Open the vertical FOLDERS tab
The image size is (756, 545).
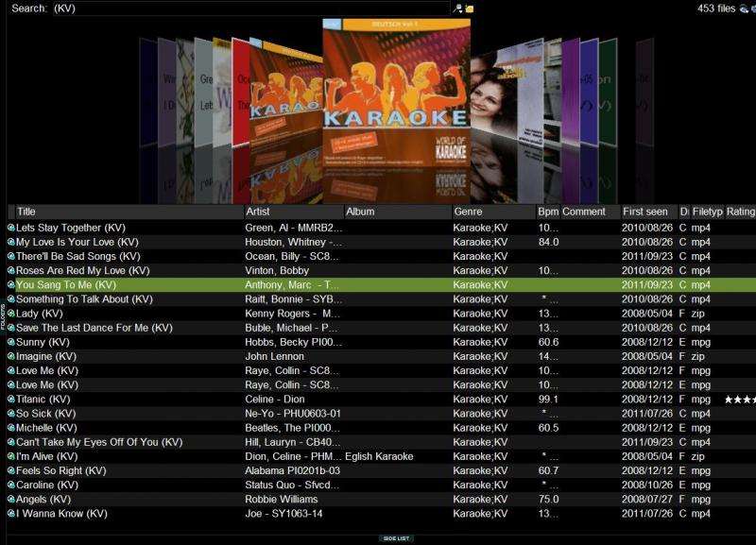[3, 316]
